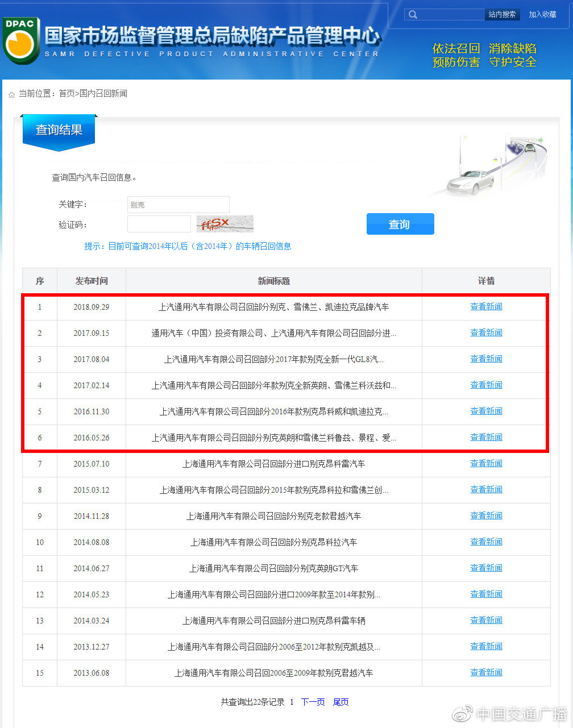Click the home icon beside 当前位置
This screenshot has height=728, width=573.
(x=11, y=94)
